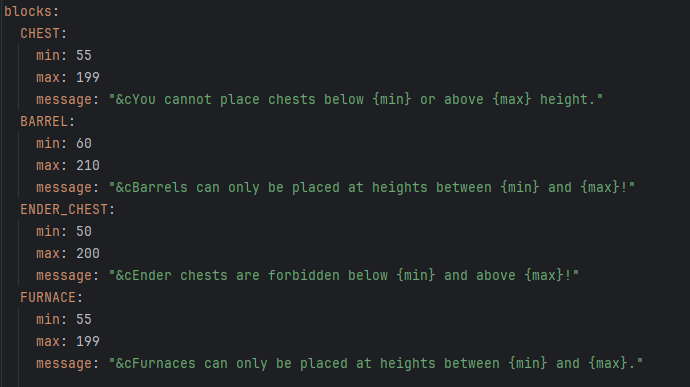Click the 'blocks:' root key
Screen dimensions: 690x387
pyautogui.click(x=31, y=11)
